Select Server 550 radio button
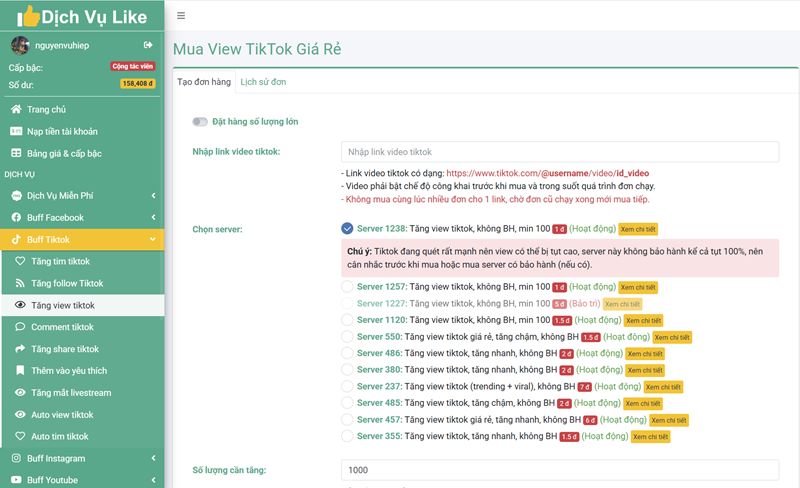This screenshot has width=800, height=488. [x=347, y=336]
